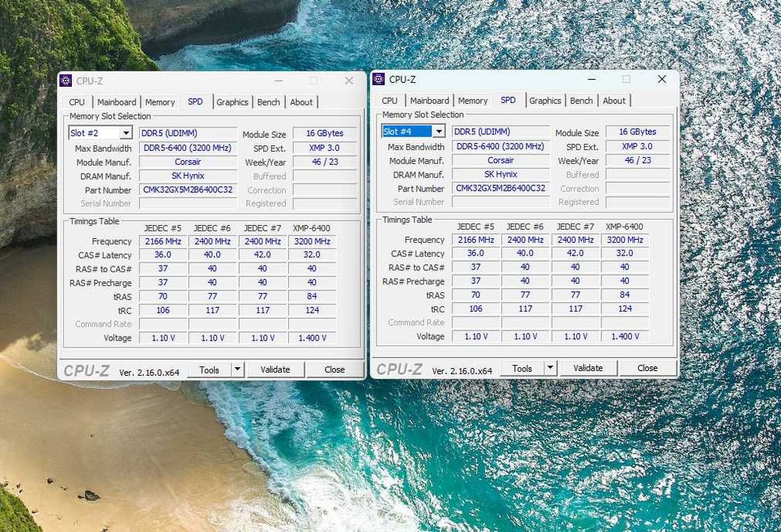Image resolution: width=781 pixels, height=532 pixels.
Task: Click Close button in right window
Action: [647, 368]
